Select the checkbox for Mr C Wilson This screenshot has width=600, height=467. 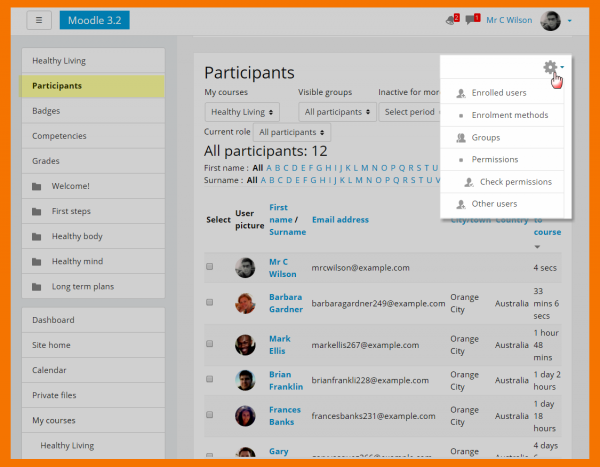point(210,267)
